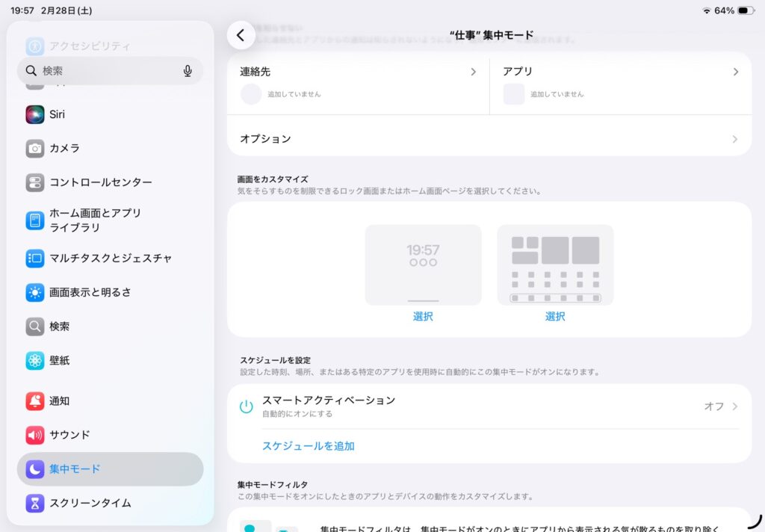The height and width of the screenshot is (532, 765).
Task: Open Siri settings via its icon
Action: coord(35,114)
